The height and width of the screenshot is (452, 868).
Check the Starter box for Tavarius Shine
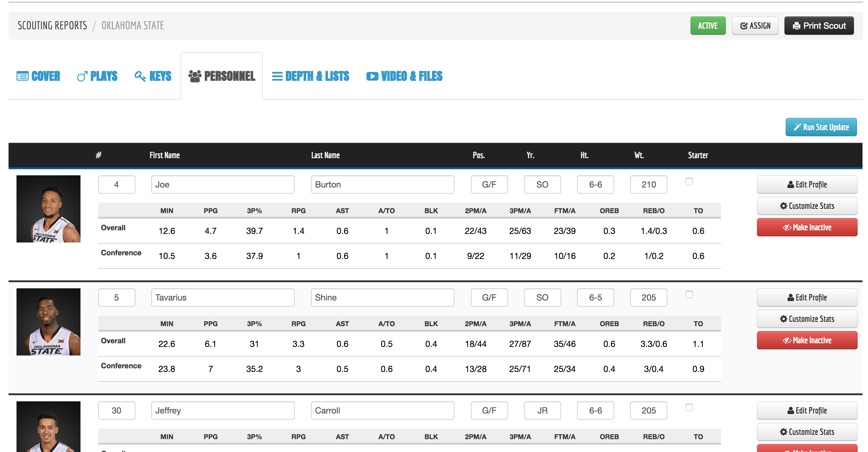point(689,294)
